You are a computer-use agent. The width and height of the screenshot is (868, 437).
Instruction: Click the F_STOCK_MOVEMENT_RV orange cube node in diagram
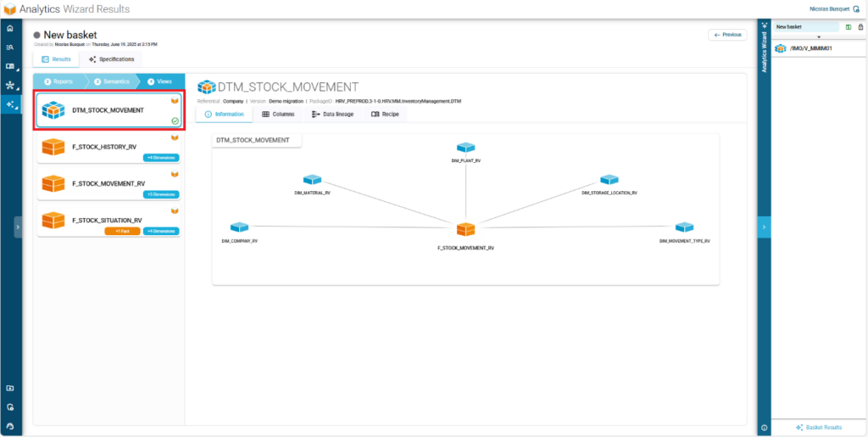(465, 230)
